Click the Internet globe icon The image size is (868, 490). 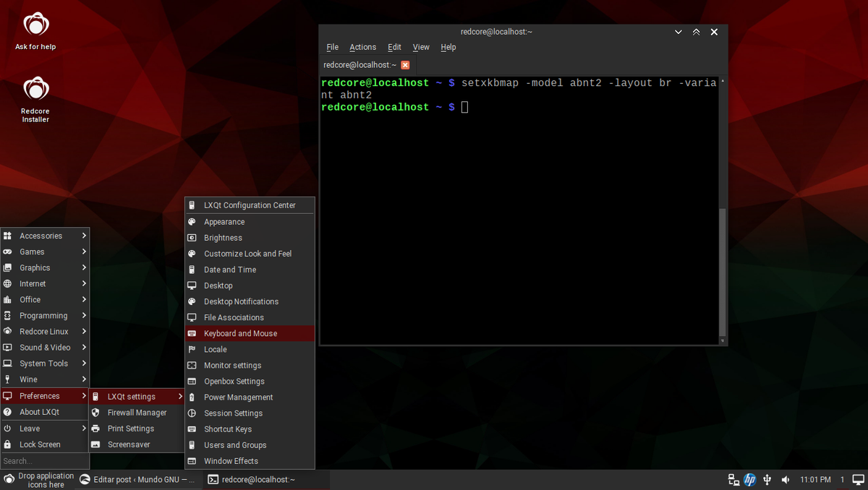7,284
